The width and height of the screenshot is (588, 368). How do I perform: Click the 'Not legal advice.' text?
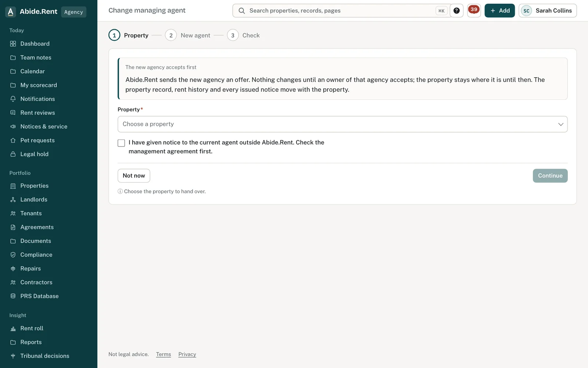[x=129, y=354]
